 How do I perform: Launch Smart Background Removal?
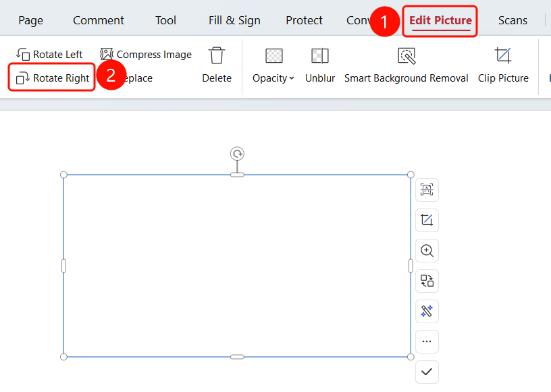pyautogui.click(x=406, y=65)
